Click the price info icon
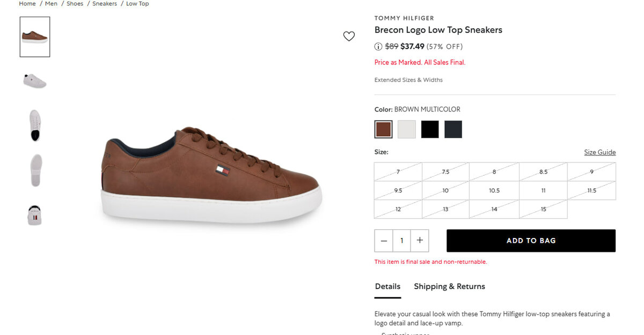 (x=378, y=47)
